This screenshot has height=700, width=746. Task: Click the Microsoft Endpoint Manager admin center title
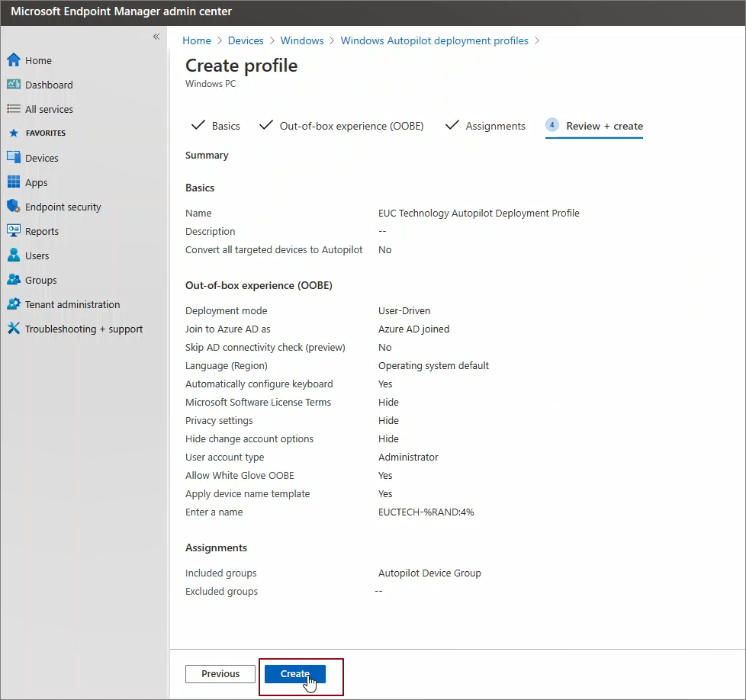point(121,11)
